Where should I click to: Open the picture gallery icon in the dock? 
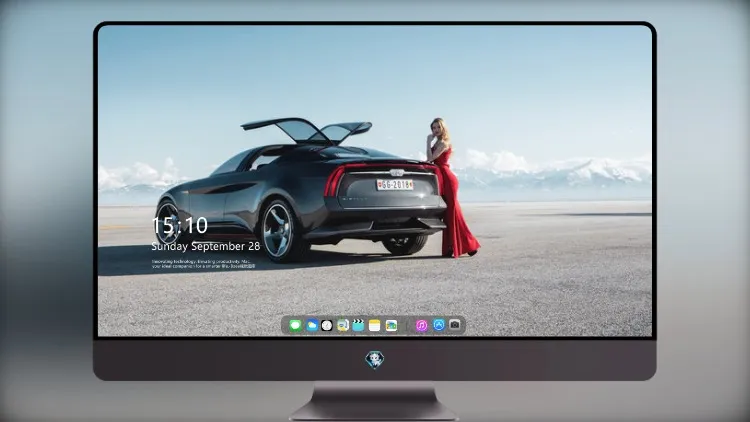point(391,326)
